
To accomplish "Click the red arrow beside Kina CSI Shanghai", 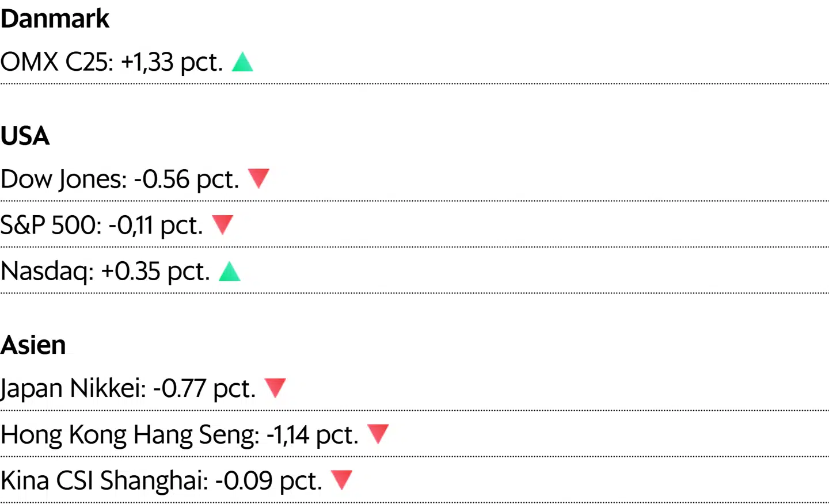I will point(341,479).
